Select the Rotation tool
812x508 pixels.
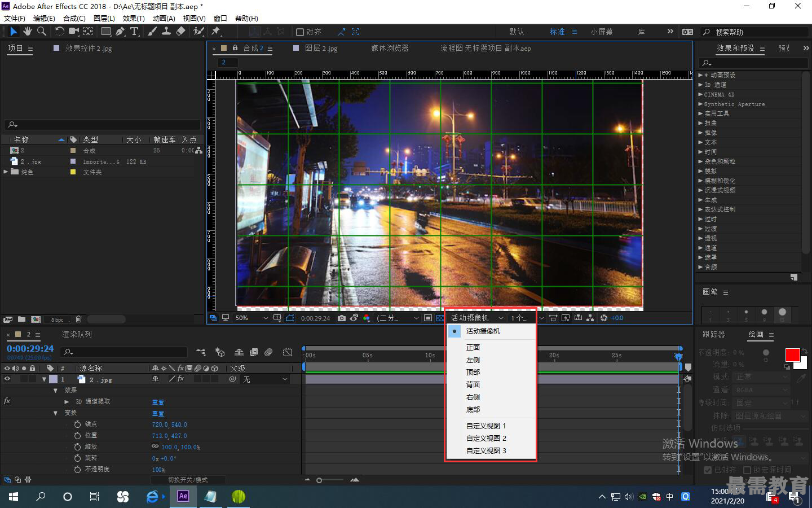[59, 32]
